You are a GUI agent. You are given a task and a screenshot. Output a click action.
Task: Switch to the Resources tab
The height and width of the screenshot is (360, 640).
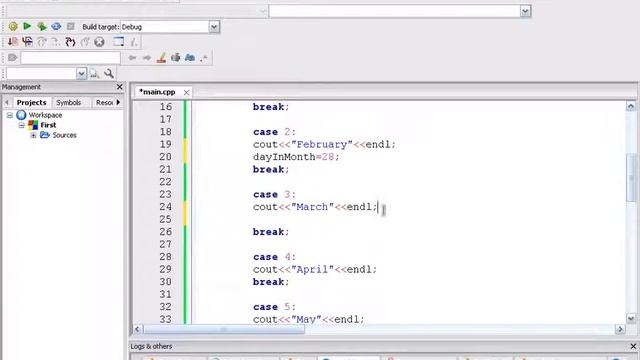[x=104, y=102]
